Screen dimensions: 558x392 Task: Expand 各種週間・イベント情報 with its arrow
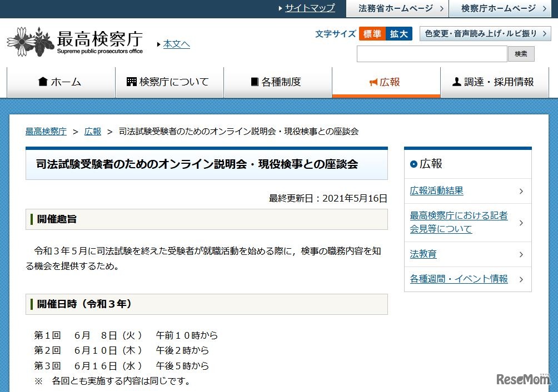coord(520,280)
